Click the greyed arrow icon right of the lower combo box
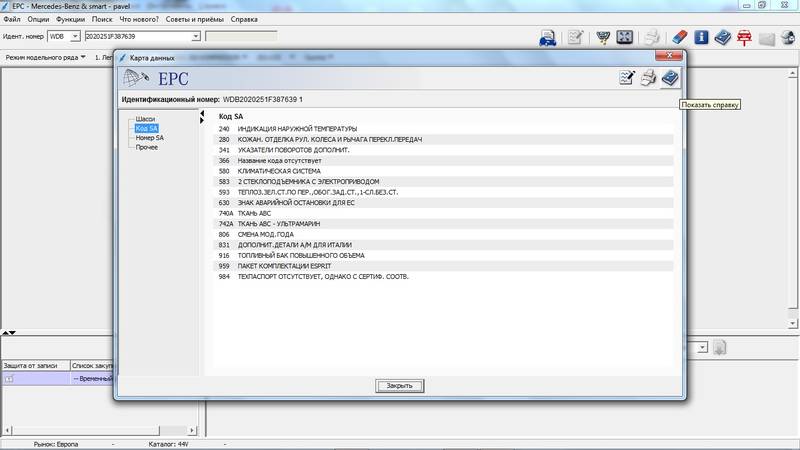Image resolution: width=800 pixels, height=450 pixels. point(719,348)
